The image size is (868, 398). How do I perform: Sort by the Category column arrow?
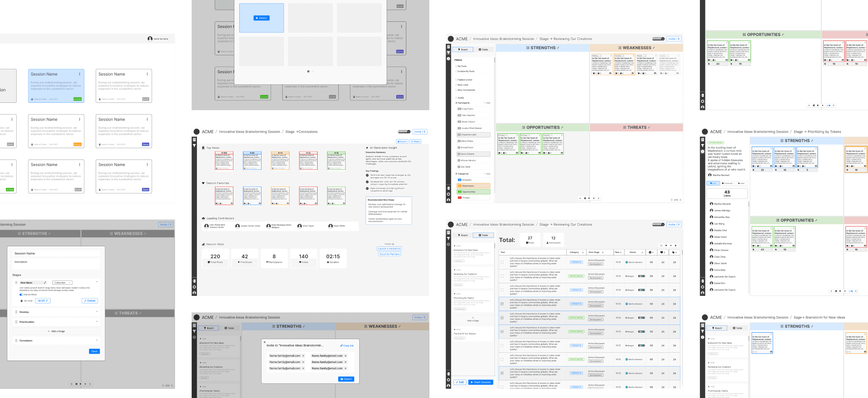(583, 252)
